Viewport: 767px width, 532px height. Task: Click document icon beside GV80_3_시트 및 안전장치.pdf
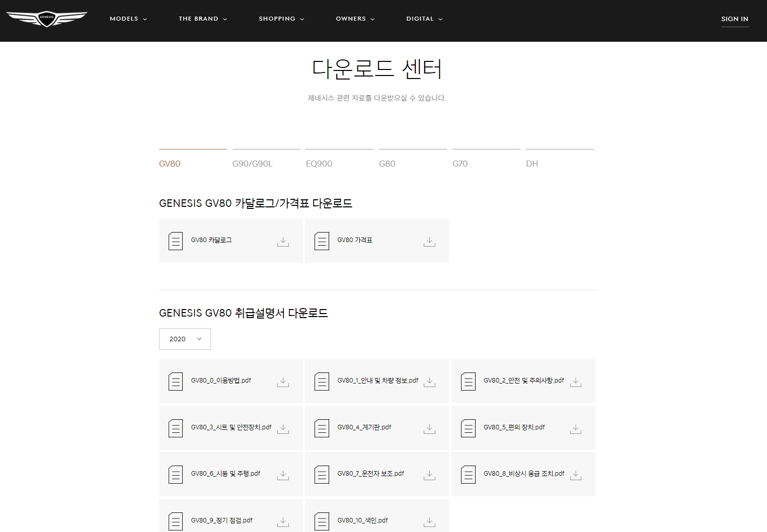176,428
